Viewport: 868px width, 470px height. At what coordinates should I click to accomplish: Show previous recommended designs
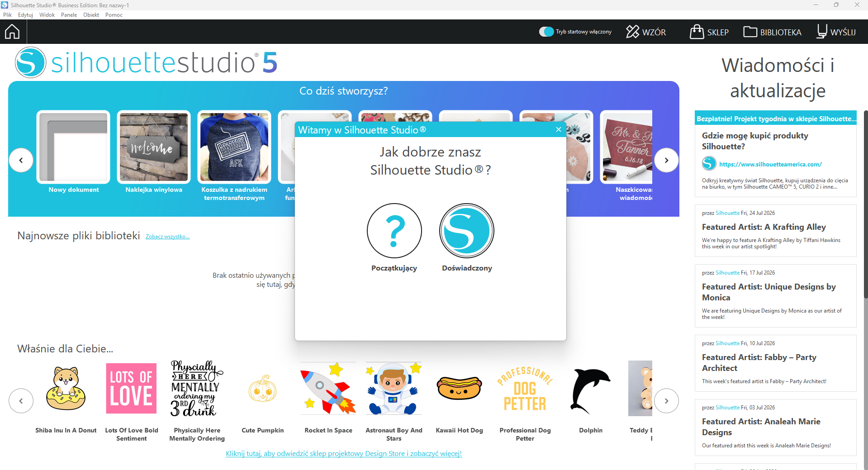coord(21,401)
